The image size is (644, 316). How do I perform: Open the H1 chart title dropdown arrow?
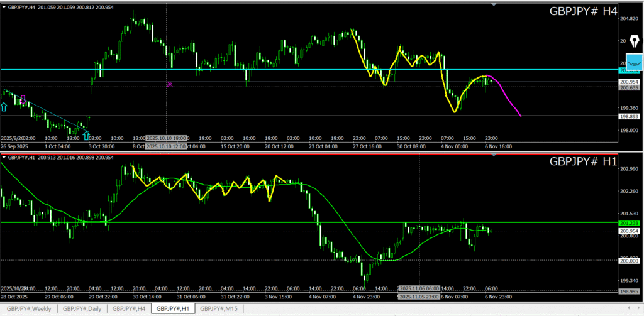(4, 157)
